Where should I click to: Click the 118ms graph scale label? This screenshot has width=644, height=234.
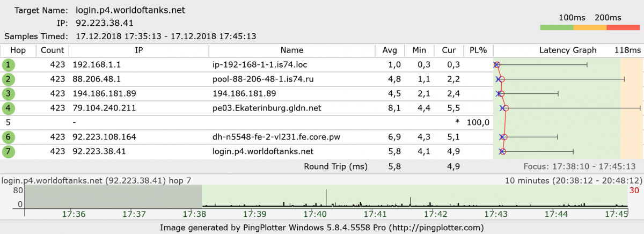pos(627,50)
